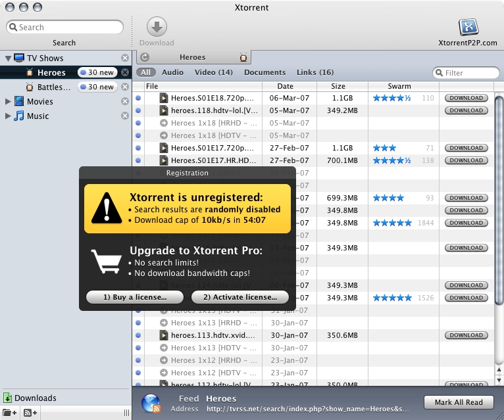The height and width of the screenshot is (420, 504).
Task: Select the Heroes feed in sidebar
Action: 66,72
